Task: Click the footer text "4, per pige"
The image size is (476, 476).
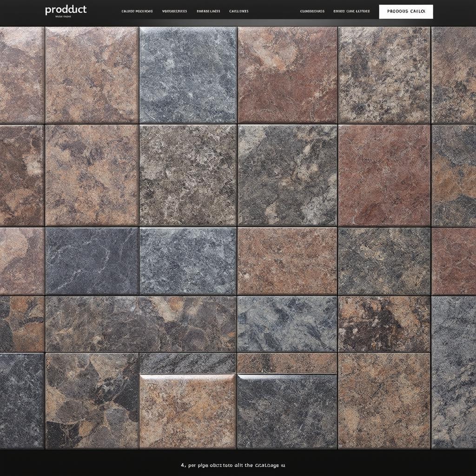Action: click(x=194, y=465)
